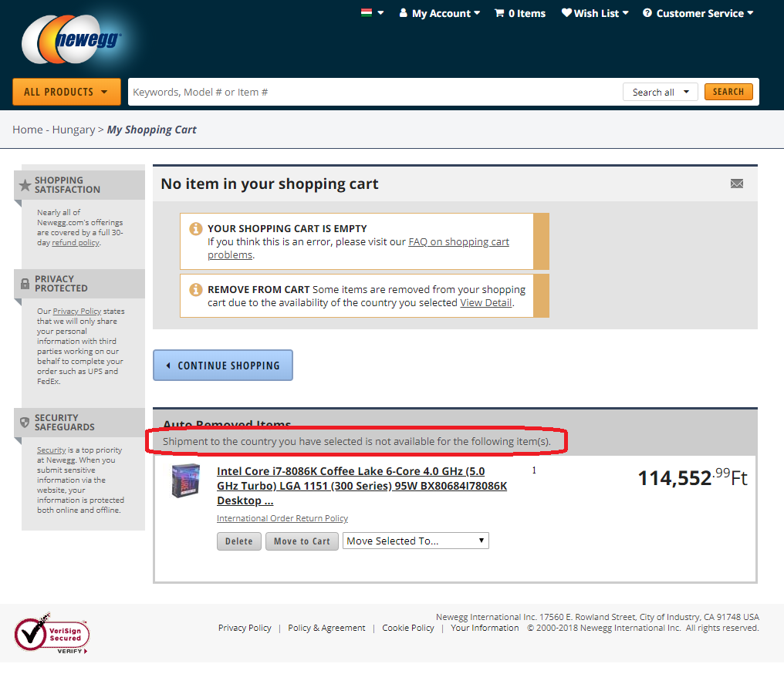Open the Your Information footer link

pyautogui.click(x=485, y=628)
